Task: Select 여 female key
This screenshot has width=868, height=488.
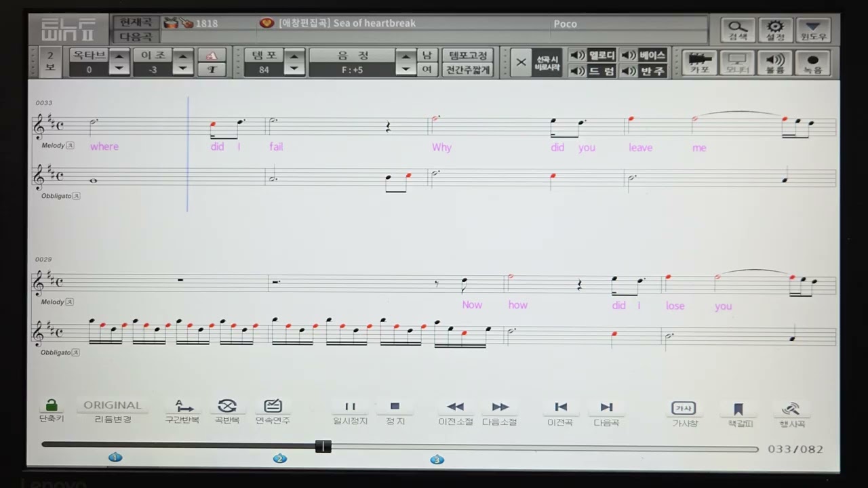Action: (x=427, y=70)
